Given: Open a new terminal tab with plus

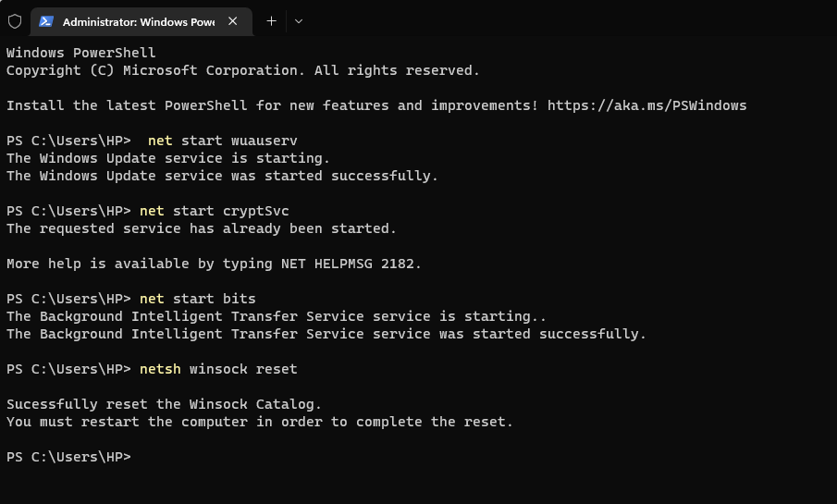Looking at the screenshot, I should click(271, 20).
